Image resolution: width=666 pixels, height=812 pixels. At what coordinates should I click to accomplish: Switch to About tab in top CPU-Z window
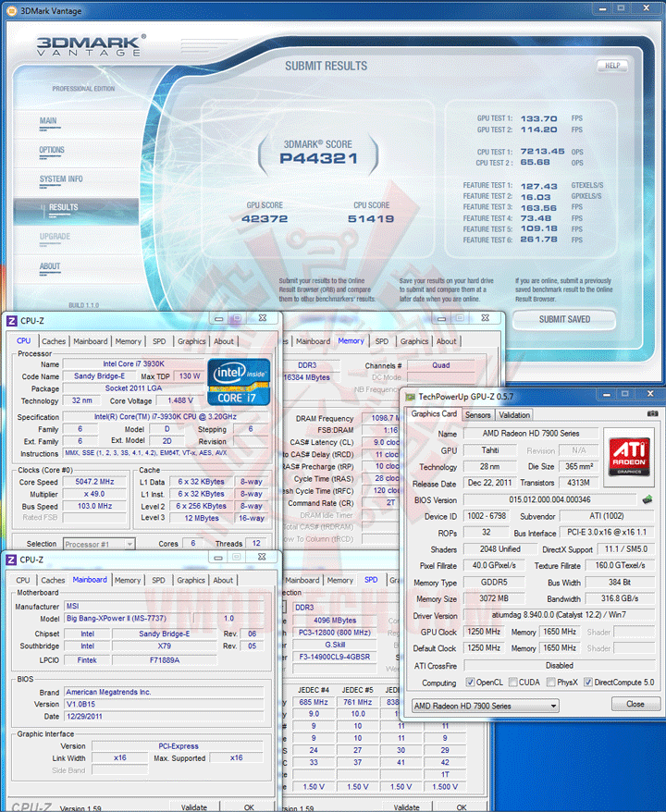(x=224, y=341)
